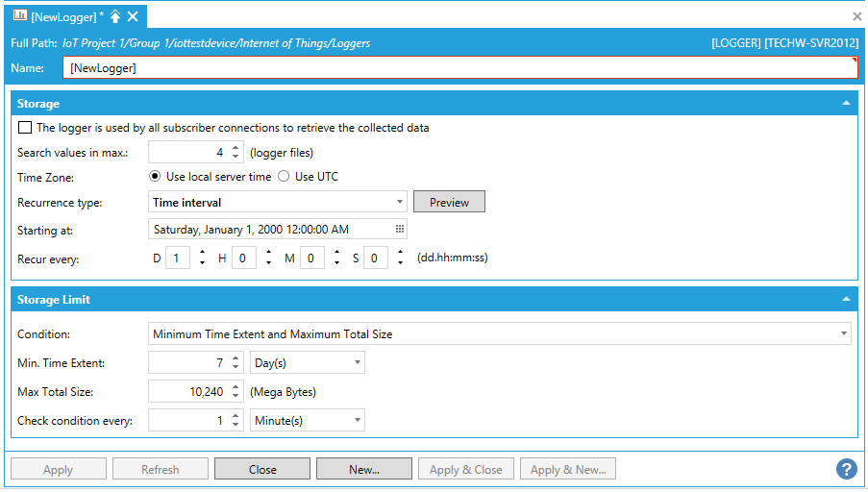The image size is (868, 492).
Task: Click the New... button
Action: coord(364,469)
